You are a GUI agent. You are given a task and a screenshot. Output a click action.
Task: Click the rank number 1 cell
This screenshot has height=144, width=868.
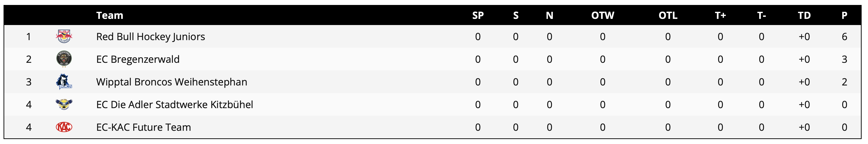(x=29, y=36)
